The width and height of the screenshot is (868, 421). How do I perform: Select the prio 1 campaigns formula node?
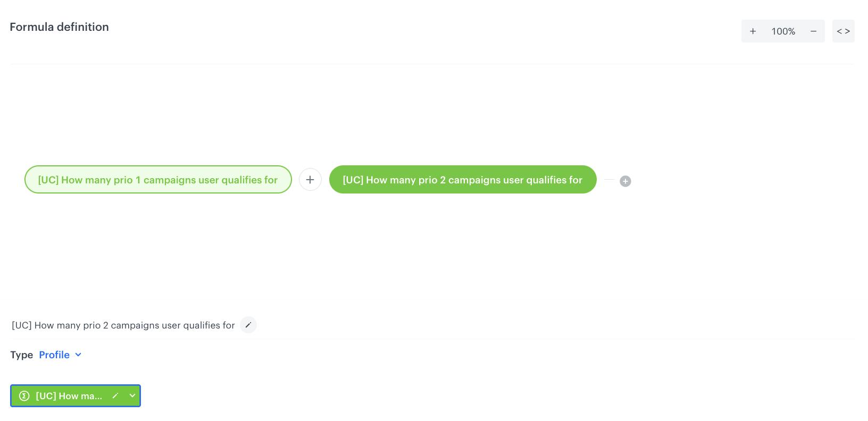(x=158, y=180)
